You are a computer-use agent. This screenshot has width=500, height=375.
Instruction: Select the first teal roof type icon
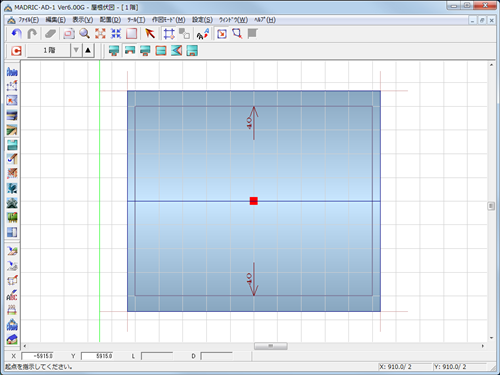(x=114, y=51)
